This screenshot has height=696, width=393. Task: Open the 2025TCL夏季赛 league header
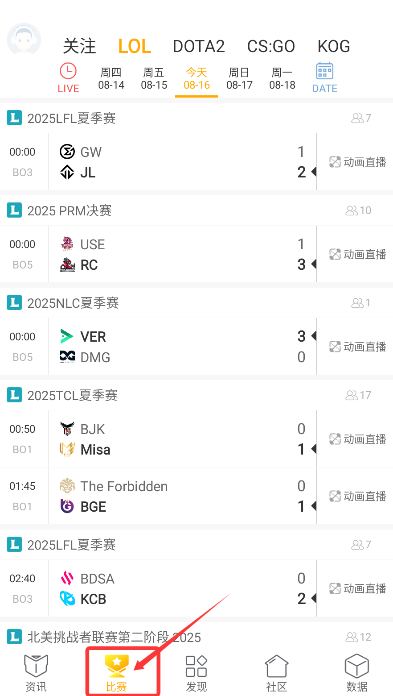point(196,395)
